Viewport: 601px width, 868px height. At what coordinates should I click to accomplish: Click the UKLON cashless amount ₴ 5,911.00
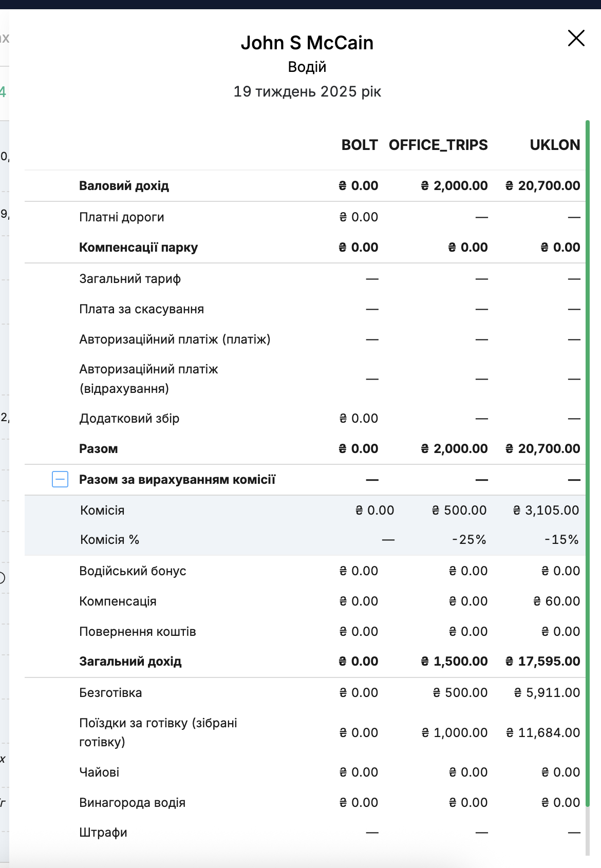pos(547,692)
